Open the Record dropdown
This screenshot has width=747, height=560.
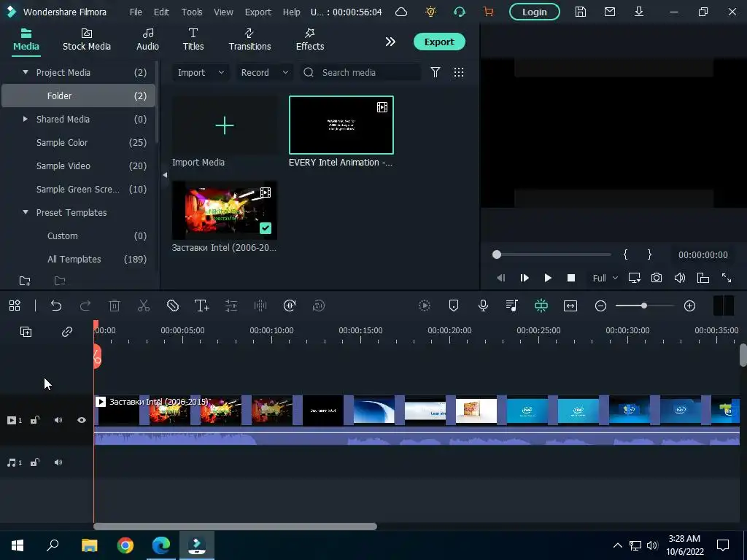point(264,72)
